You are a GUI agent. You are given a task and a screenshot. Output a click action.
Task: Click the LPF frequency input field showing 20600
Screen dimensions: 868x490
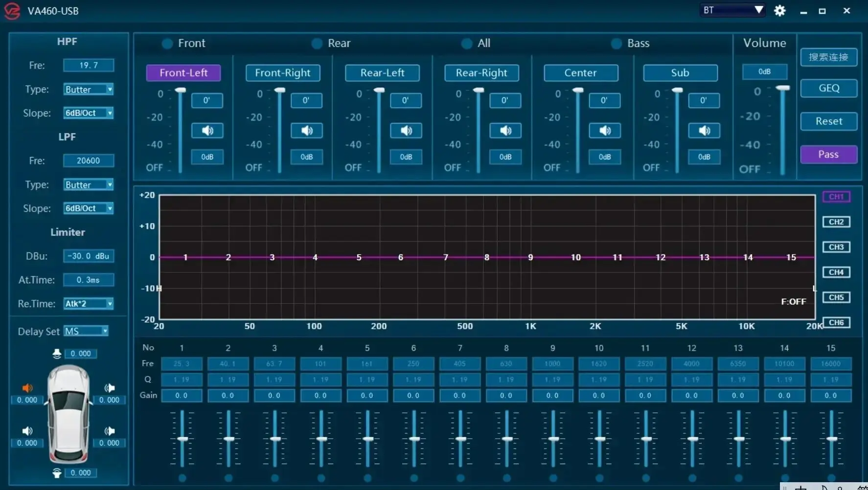point(89,160)
